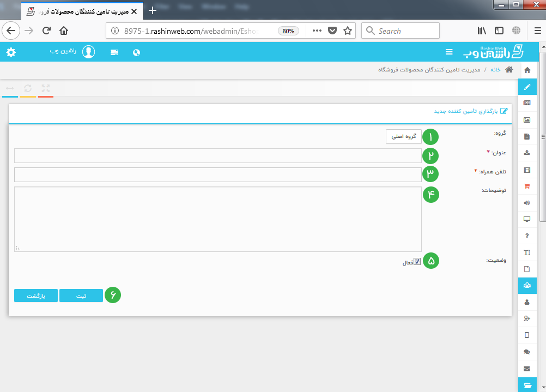This screenshot has width=546, height=392.
Task: Open the chat bubbles icon in sidebar
Action: point(527,352)
